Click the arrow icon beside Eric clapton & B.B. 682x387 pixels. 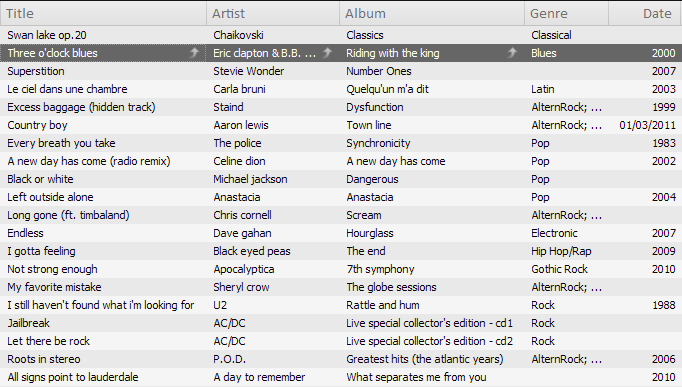(327, 53)
